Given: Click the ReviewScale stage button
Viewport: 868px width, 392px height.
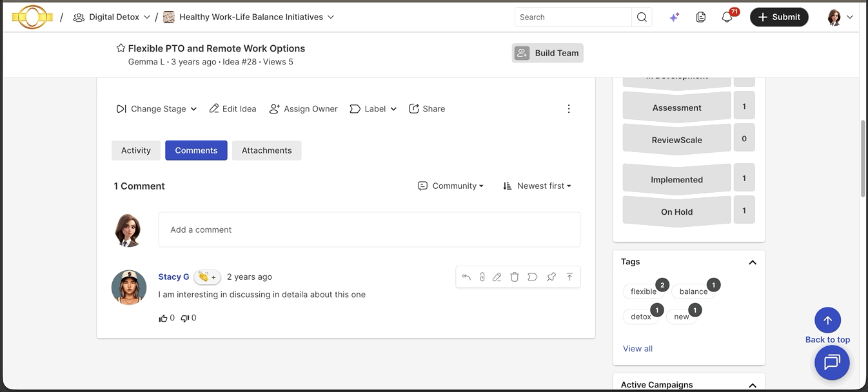Looking at the screenshot, I should (676, 140).
